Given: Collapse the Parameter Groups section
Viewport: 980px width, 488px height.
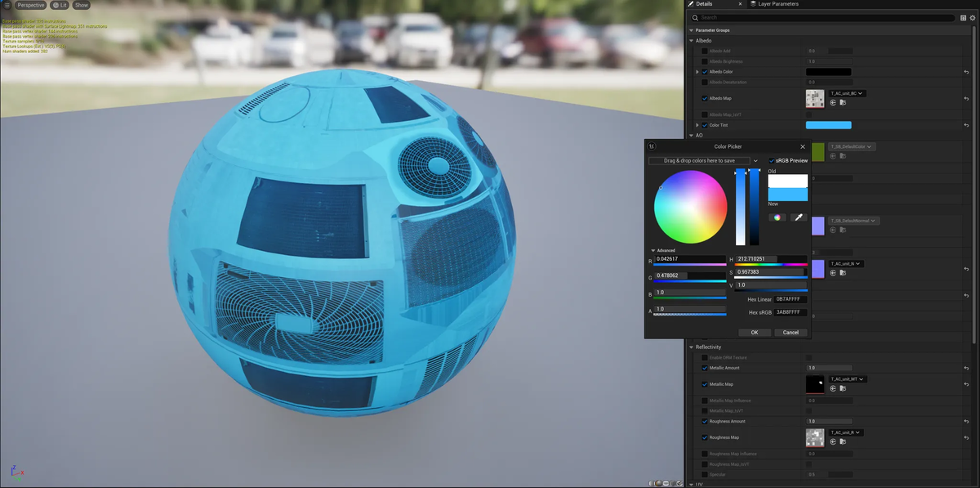Looking at the screenshot, I should coord(692,30).
